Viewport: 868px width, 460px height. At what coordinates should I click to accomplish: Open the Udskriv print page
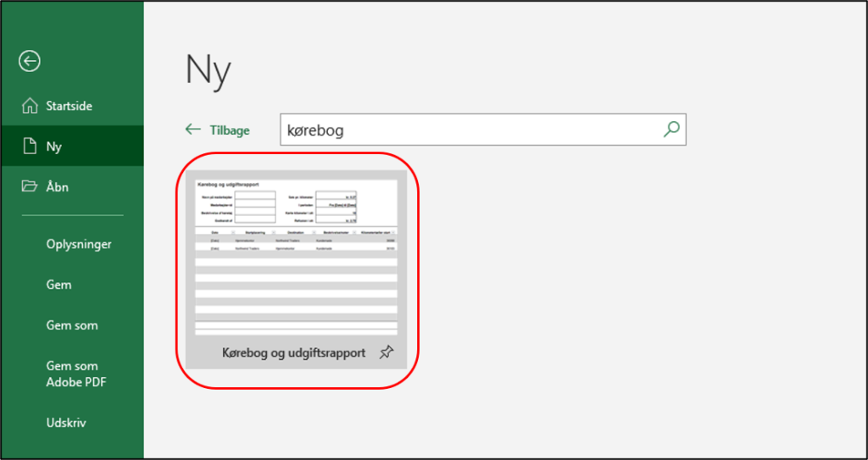pyautogui.click(x=66, y=423)
